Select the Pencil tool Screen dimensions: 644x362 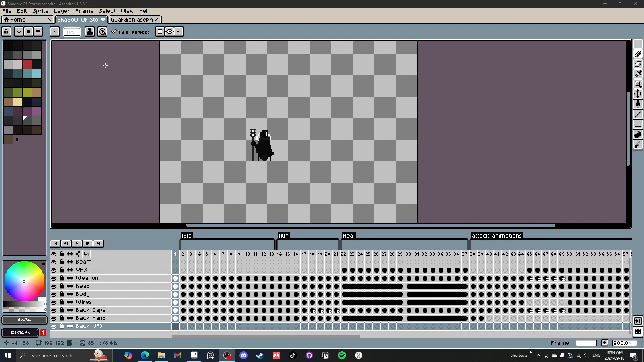point(638,54)
